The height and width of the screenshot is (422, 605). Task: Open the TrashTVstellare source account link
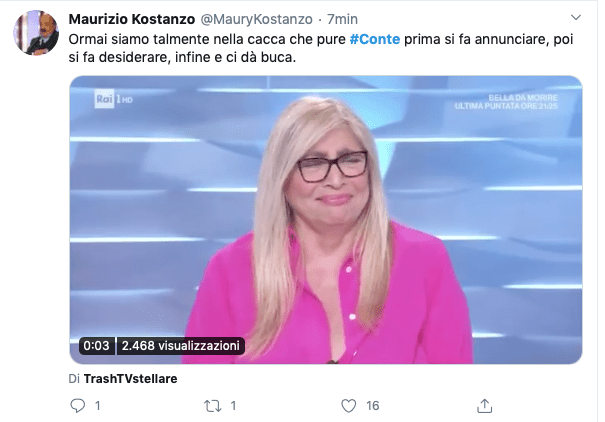tap(130, 379)
